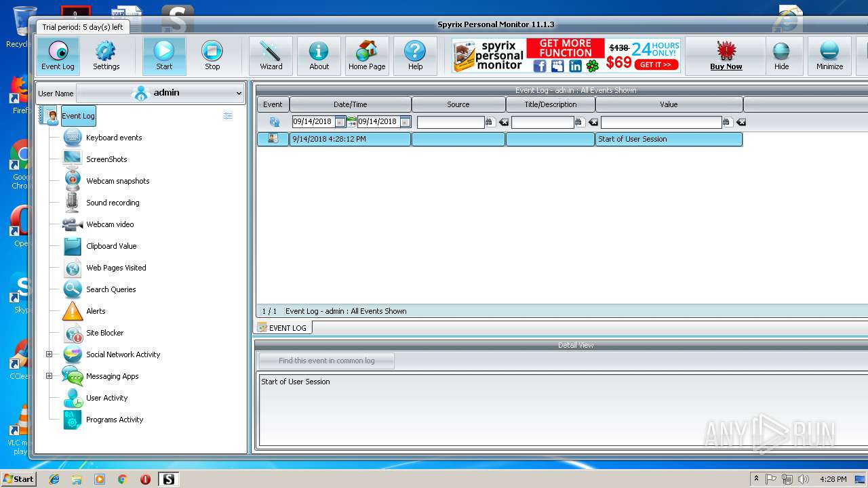Sort by Value column header
Viewport: 868px width, 488px height.
click(x=669, y=104)
